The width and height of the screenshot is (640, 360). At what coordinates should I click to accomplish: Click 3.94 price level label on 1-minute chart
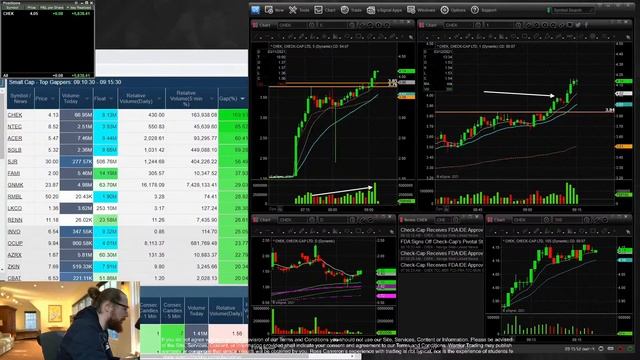pos(609,110)
